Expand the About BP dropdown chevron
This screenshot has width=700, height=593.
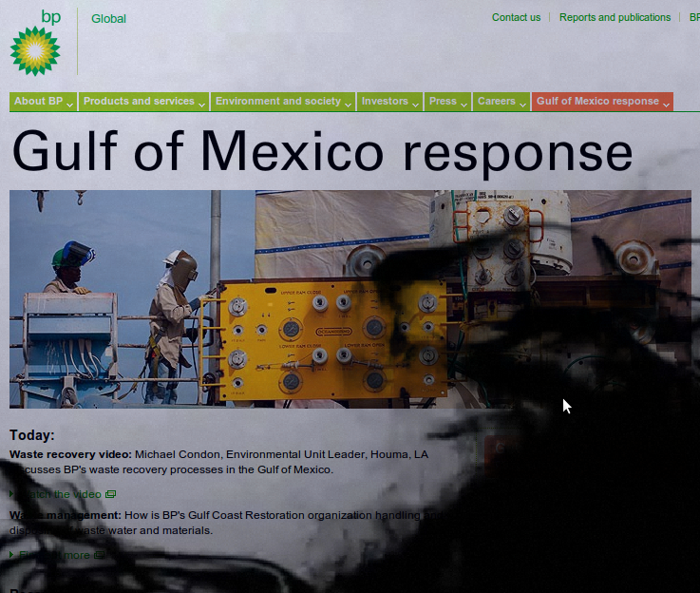(69, 105)
